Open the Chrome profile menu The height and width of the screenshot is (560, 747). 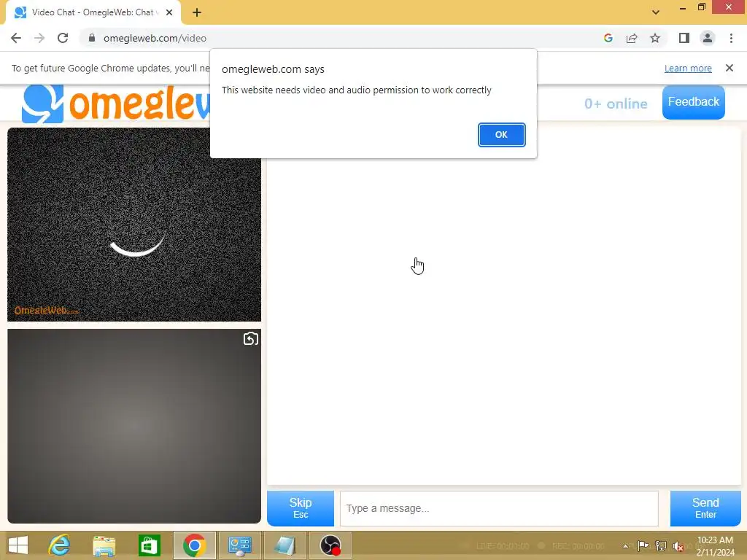pyautogui.click(x=708, y=38)
